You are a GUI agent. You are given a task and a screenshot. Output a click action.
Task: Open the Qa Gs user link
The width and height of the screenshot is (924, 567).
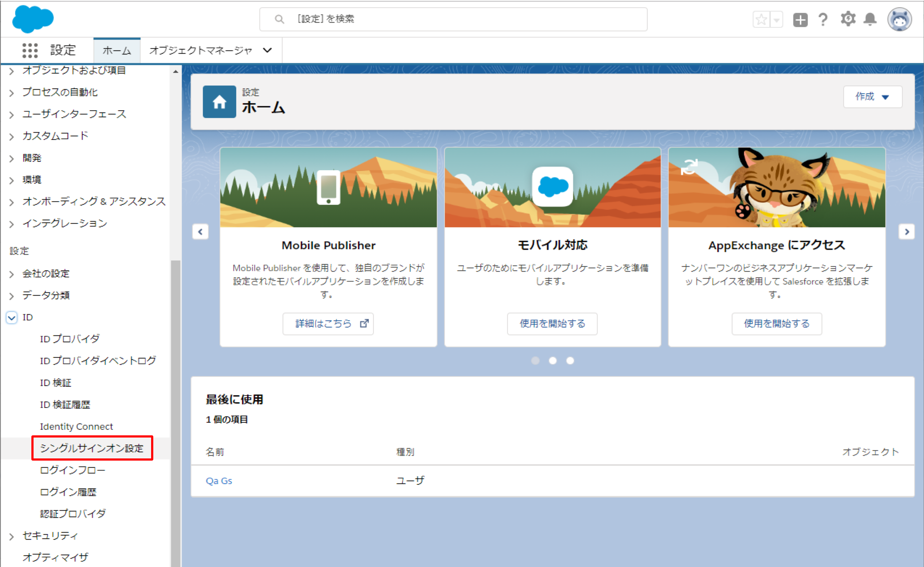click(219, 481)
